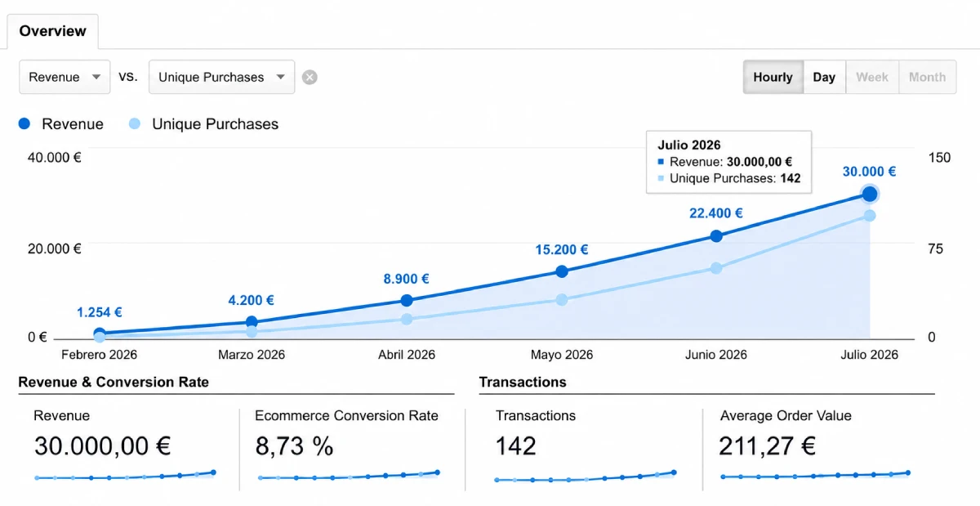Image resolution: width=980 pixels, height=506 pixels.
Task: Click the 8.900 € data label
Action: click(407, 279)
